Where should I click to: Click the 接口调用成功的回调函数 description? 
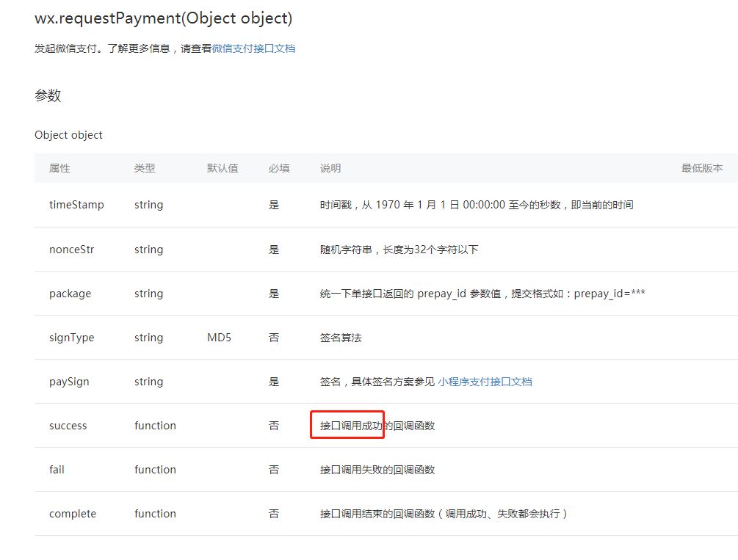point(377,426)
